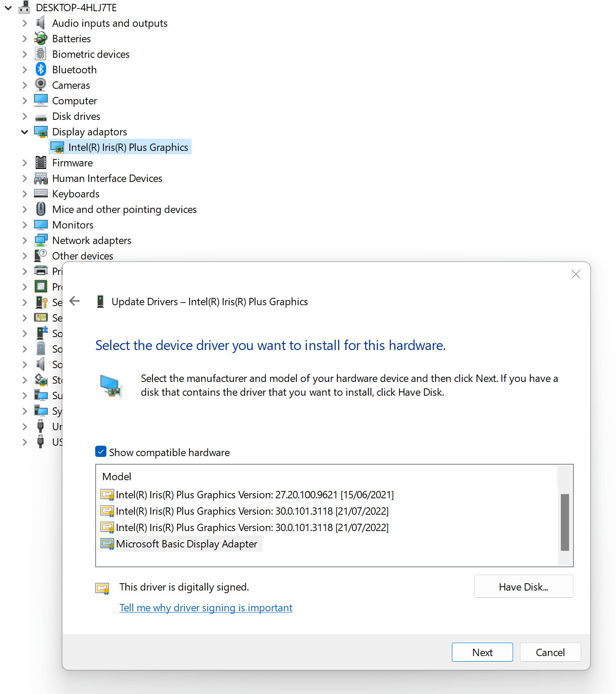Click the Batteries icon
The image size is (616, 694).
[x=41, y=38]
